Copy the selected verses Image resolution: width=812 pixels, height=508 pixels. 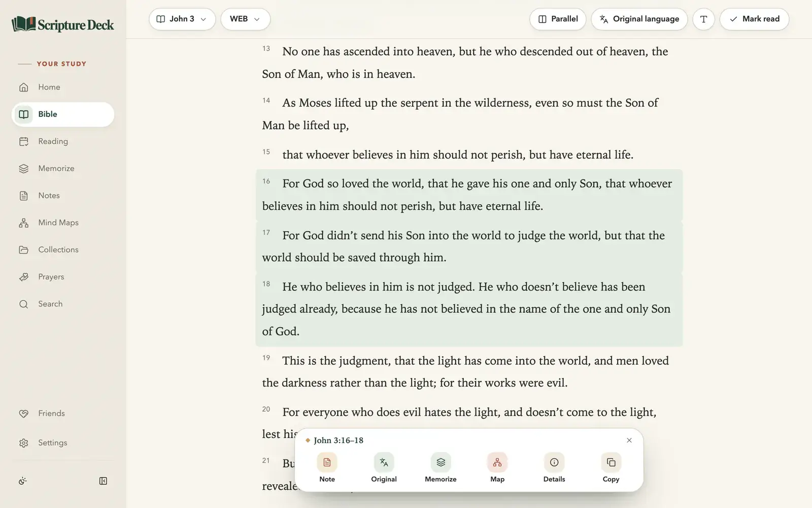(611, 467)
